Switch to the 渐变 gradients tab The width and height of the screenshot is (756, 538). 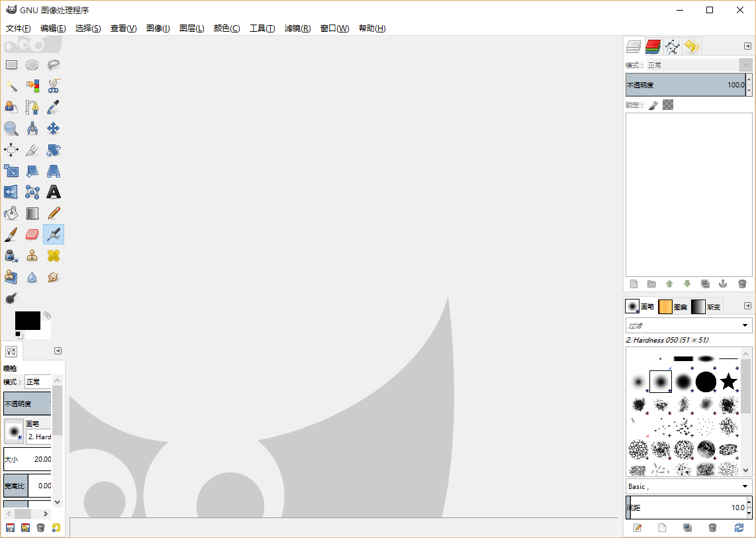[706, 306]
